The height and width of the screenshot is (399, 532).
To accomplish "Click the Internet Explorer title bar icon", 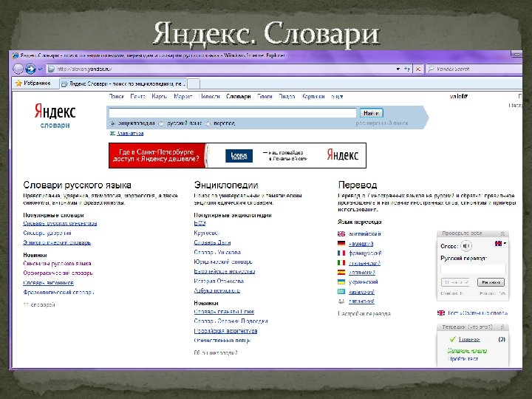I will [x=16, y=55].
